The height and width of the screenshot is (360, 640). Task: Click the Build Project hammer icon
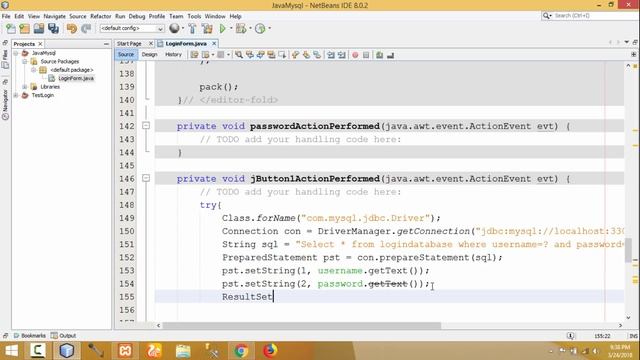coord(192,29)
